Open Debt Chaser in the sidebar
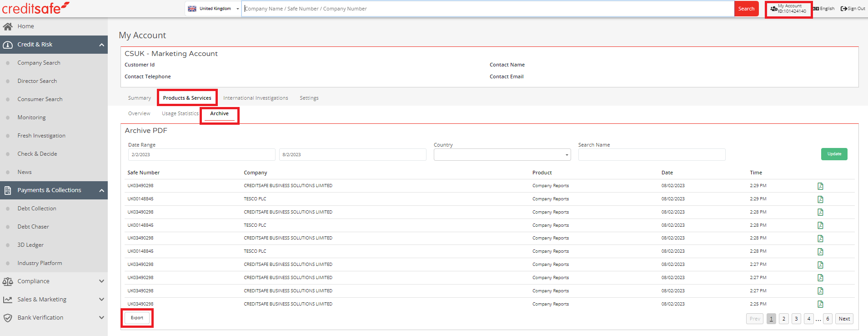 tap(33, 227)
